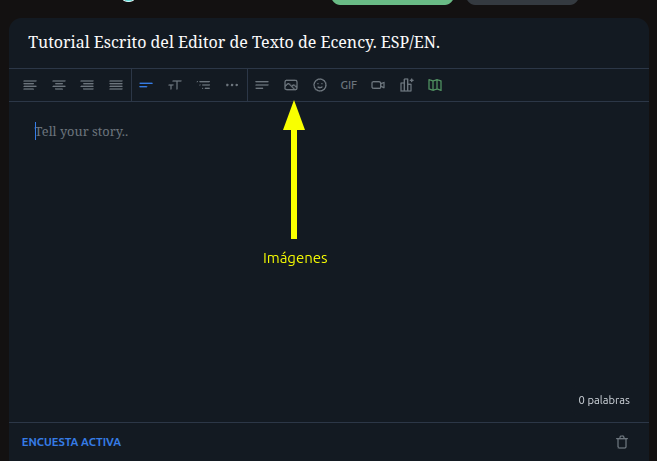Justify the text alignment
The width and height of the screenshot is (657, 461).
[116, 85]
